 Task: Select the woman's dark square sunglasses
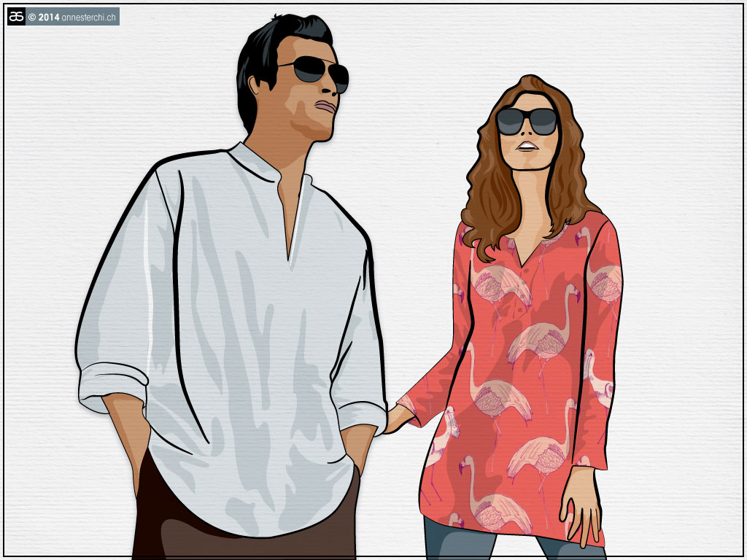[x=527, y=121]
